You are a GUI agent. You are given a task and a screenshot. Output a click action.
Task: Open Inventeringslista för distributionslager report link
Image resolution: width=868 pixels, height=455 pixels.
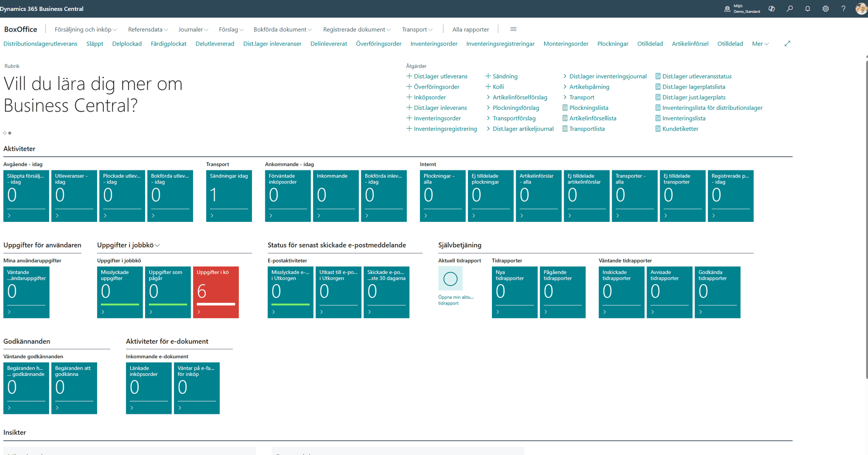pos(712,108)
